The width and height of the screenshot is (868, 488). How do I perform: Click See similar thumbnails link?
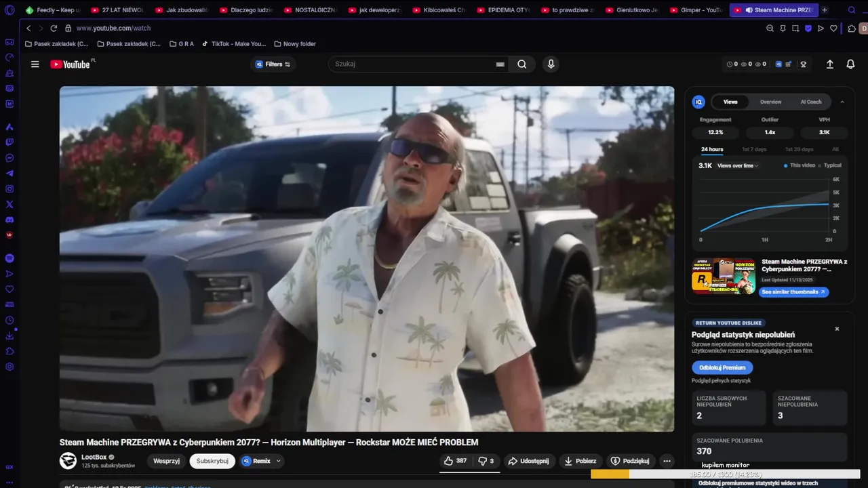tap(793, 292)
